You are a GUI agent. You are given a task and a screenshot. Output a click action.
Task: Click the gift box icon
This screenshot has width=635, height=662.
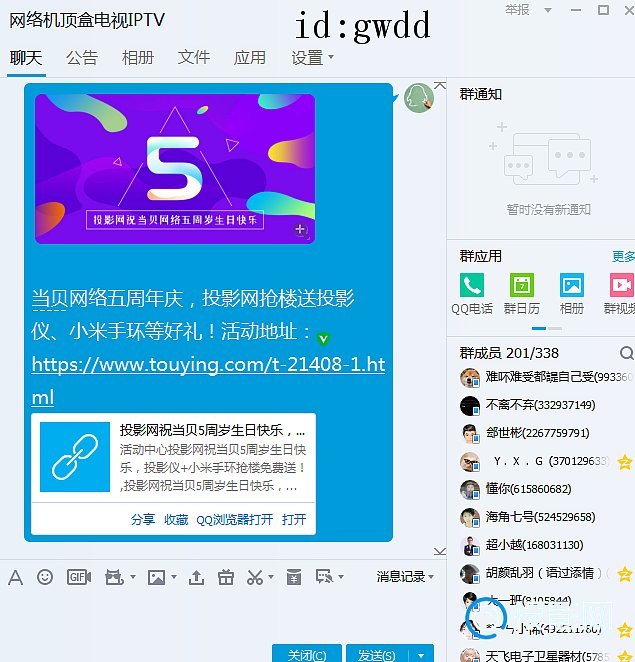pyautogui.click(x=226, y=577)
